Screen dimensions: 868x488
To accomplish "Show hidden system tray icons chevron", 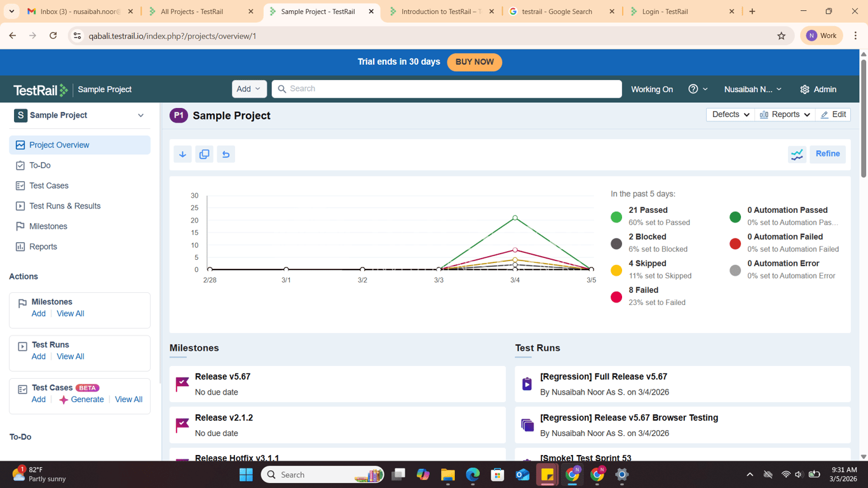I will 750,475.
